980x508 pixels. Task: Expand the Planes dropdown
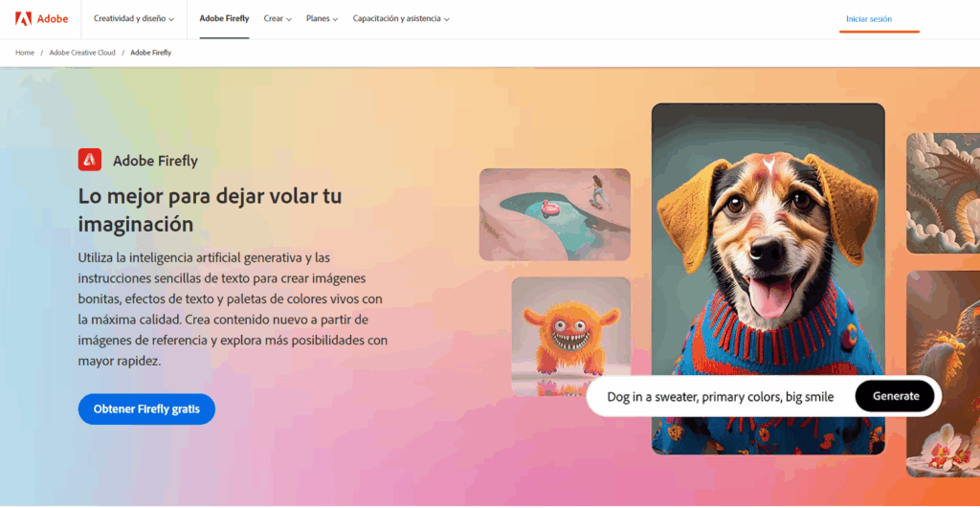point(322,19)
